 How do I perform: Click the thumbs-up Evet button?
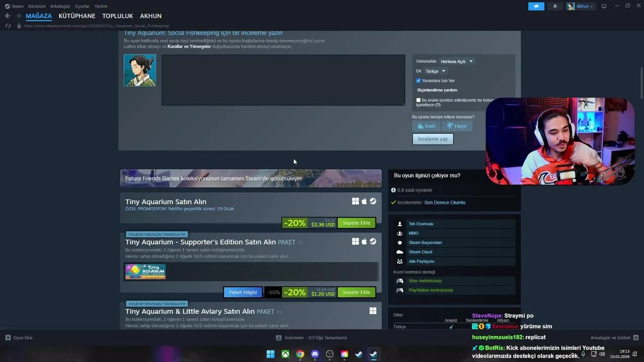pyautogui.click(x=426, y=126)
